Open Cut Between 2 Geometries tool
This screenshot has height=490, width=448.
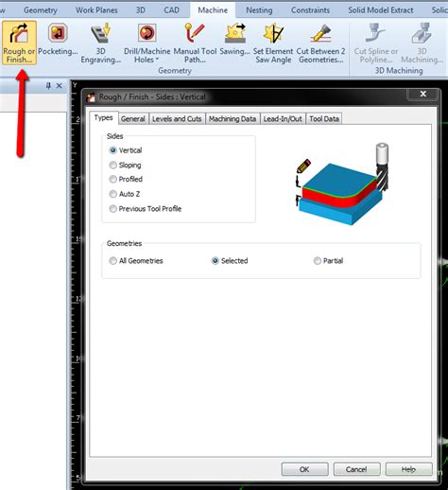[x=320, y=43]
